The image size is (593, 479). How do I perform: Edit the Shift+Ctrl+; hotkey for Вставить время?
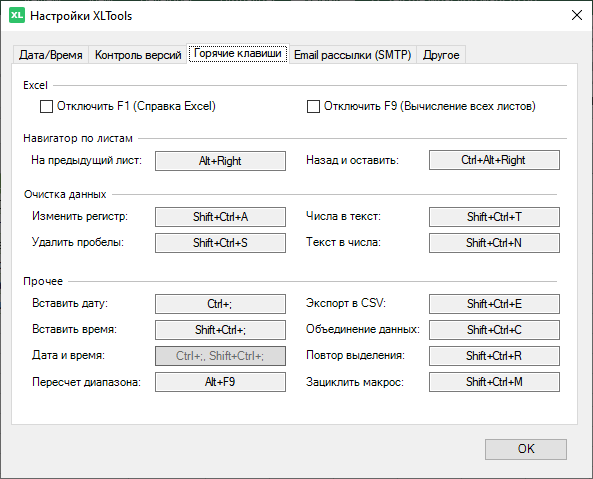pyautogui.click(x=220, y=330)
